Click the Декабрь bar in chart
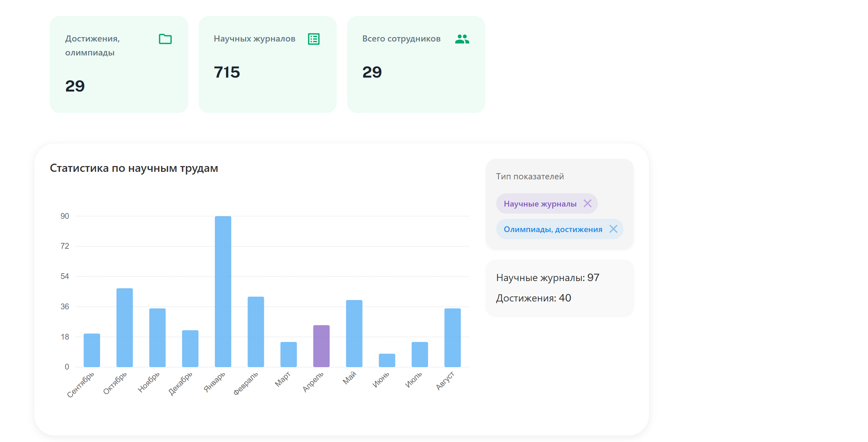This screenshot has width=868, height=442. point(190,348)
